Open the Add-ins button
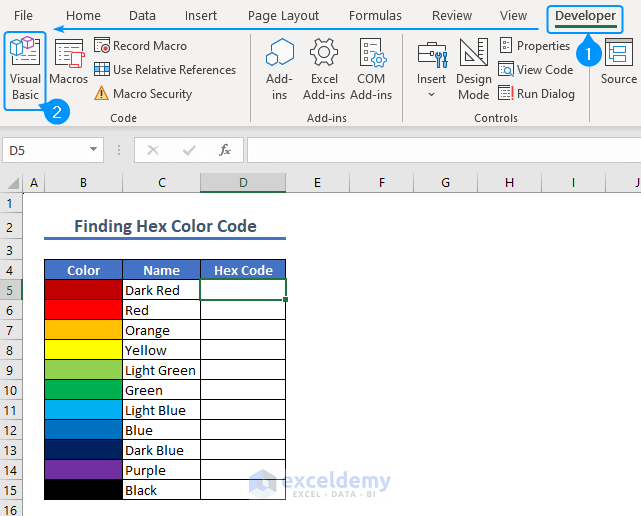 (x=280, y=69)
